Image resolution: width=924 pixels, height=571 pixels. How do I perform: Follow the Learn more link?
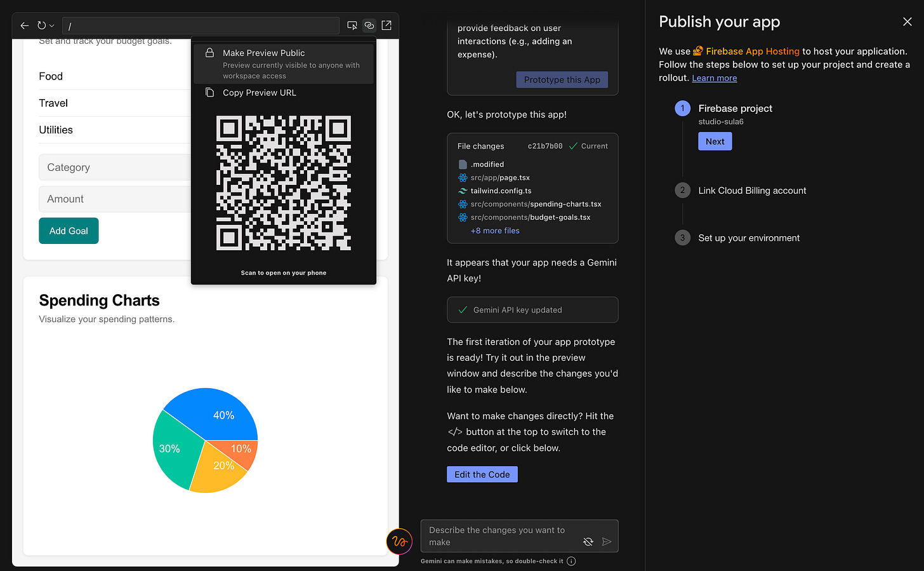point(715,78)
